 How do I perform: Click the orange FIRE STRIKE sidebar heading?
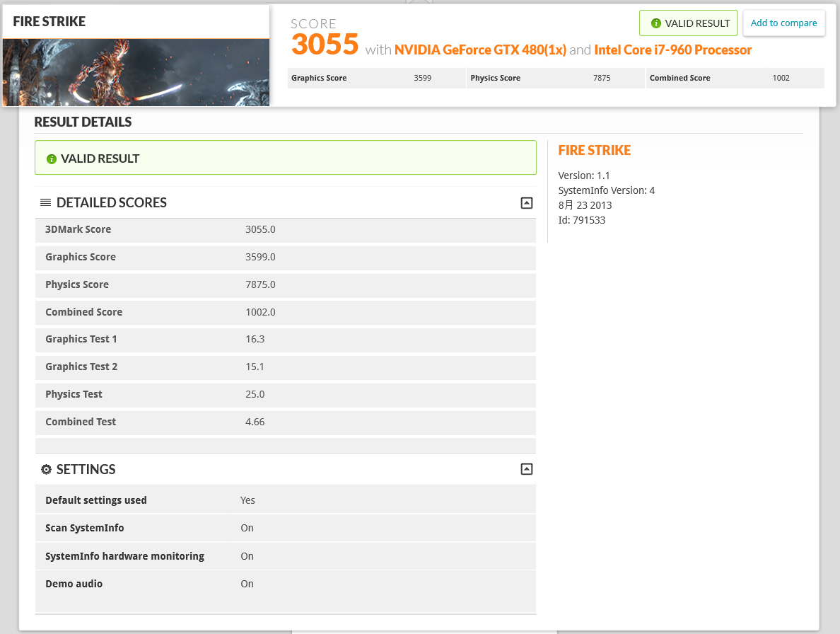[594, 151]
